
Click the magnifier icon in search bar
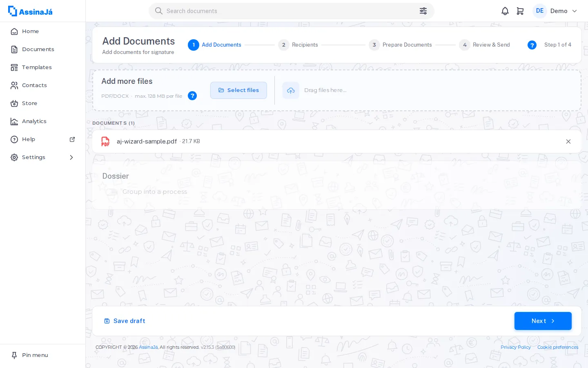click(159, 11)
